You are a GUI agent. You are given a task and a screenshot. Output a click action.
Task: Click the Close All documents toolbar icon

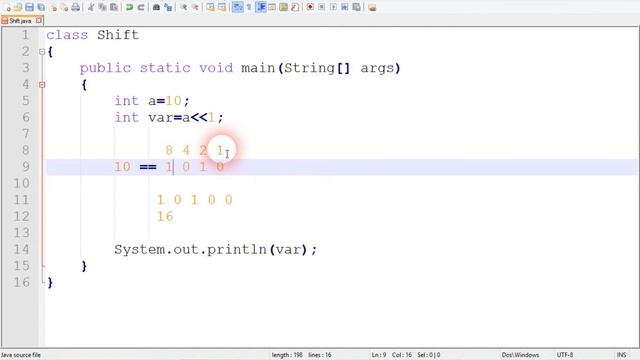tap(64, 7)
